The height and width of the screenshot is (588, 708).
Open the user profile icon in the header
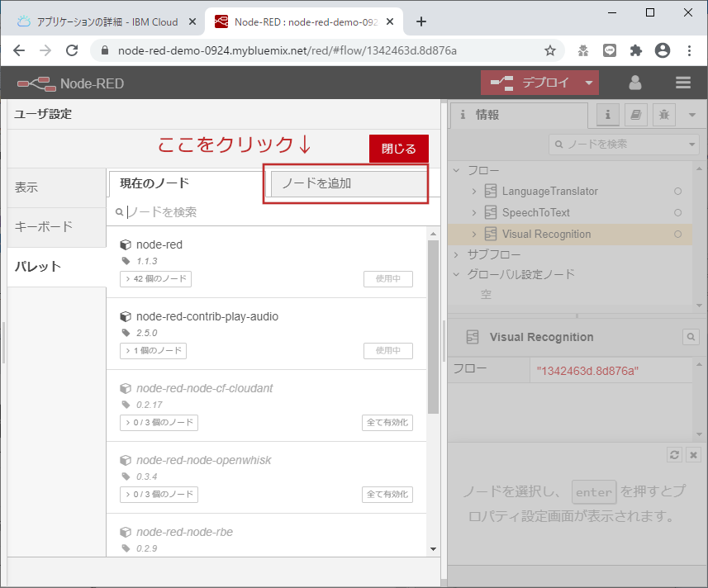[x=634, y=83]
